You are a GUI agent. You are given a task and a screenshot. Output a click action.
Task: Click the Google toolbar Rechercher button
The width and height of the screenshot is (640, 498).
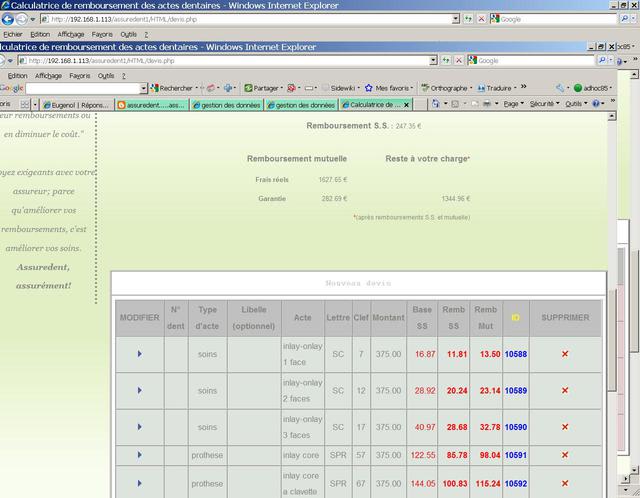[x=170, y=88]
